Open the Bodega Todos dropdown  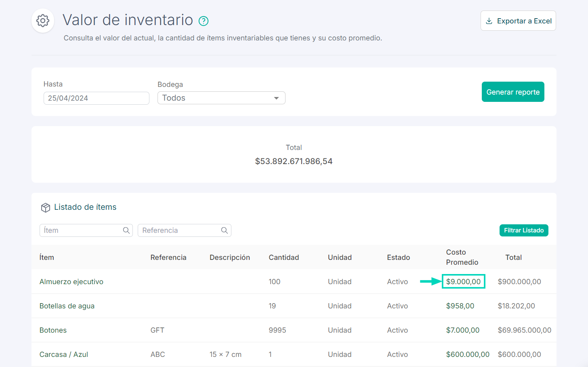point(221,98)
